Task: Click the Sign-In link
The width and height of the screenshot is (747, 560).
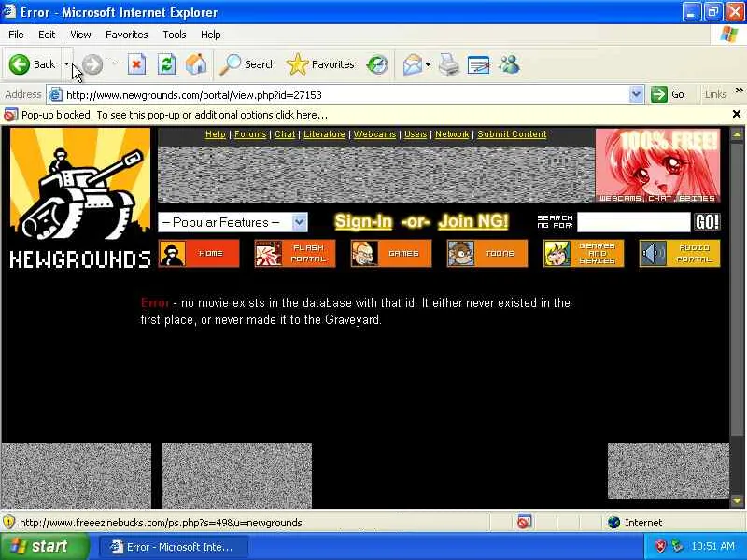Action: click(x=363, y=221)
